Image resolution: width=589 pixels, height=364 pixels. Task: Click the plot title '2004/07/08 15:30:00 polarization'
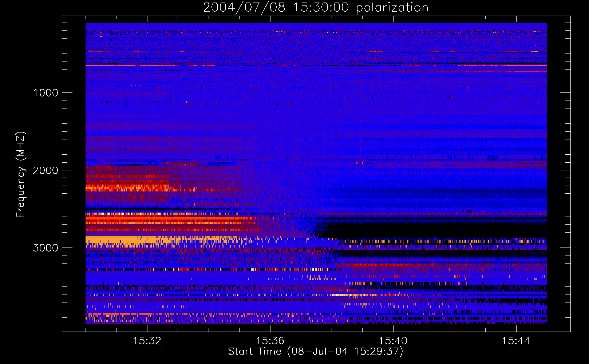[316, 8]
